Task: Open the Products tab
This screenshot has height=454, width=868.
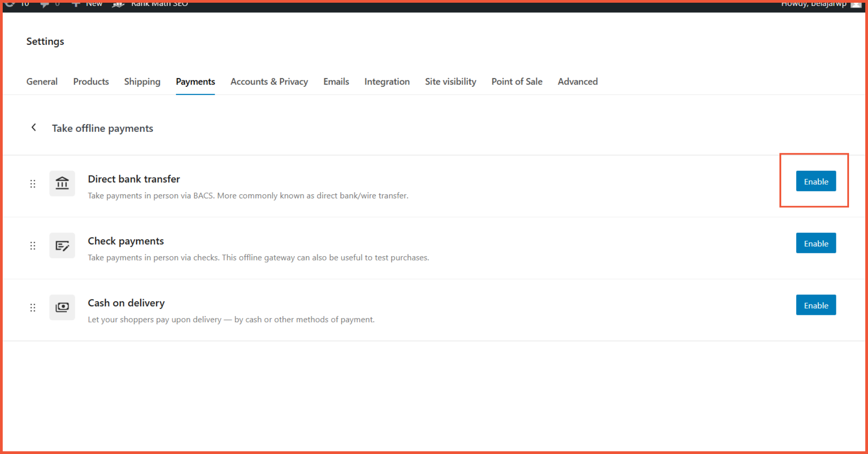Action: pyautogui.click(x=91, y=82)
